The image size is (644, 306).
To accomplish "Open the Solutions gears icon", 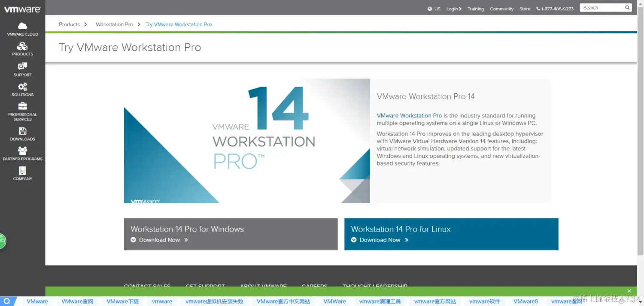I will [x=22, y=86].
